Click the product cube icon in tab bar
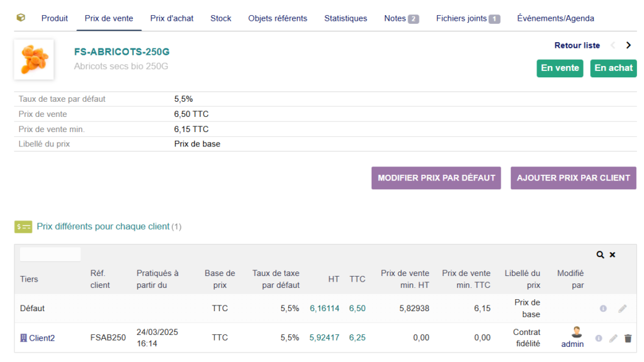644x362 pixels. [x=21, y=18]
